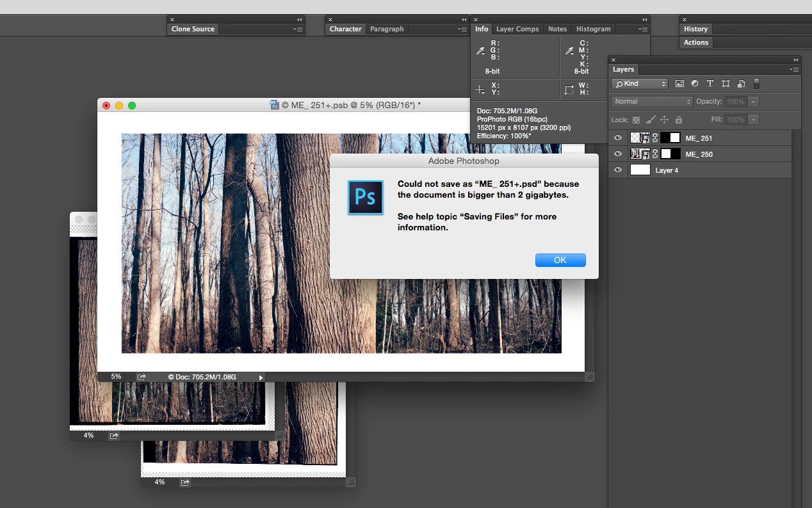Close the History panel group with X
Screen dimensions: 812x508
pyautogui.click(x=685, y=20)
